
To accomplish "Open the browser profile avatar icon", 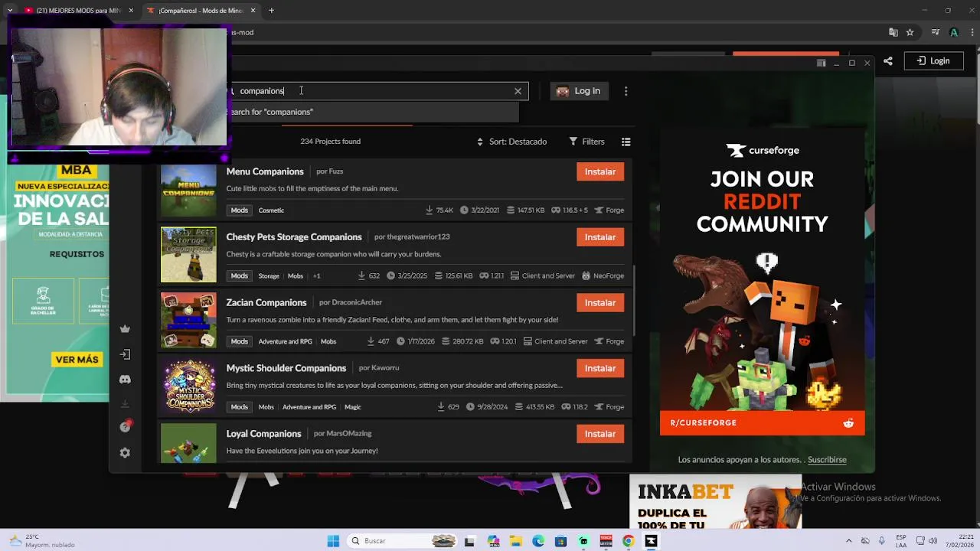I will pos(954,32).
